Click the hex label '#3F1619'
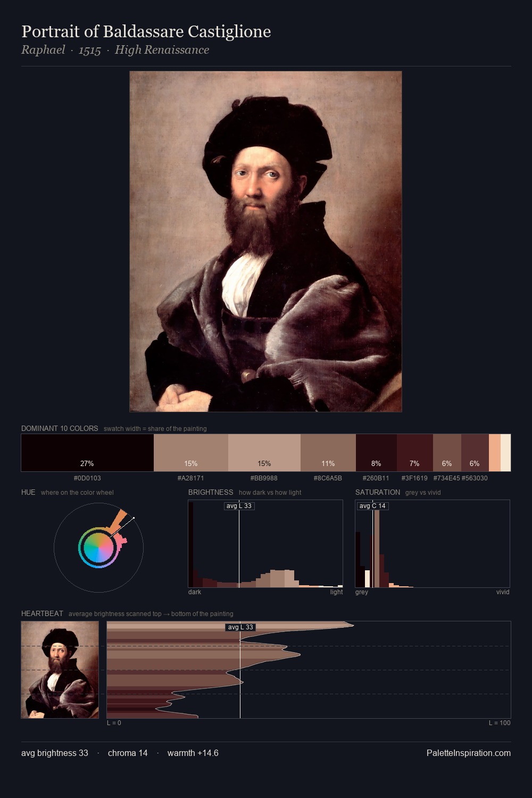This screenshot has height=798, width=532. (414, 478)
